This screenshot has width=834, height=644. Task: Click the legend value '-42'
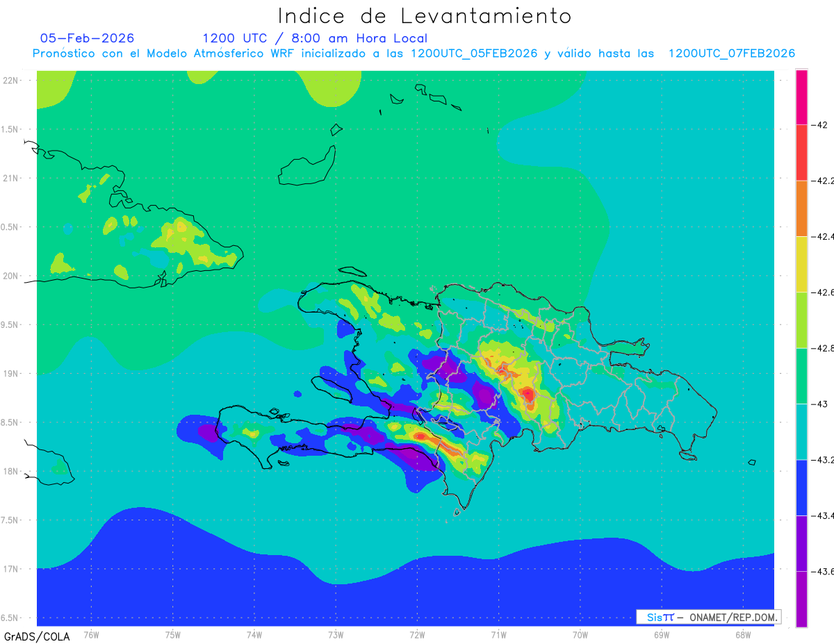click(820, 125)
